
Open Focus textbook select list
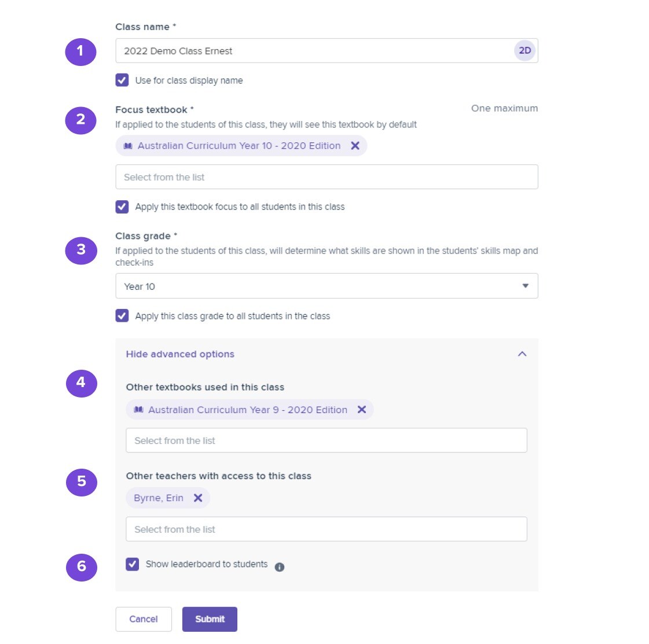click(327, 177)
